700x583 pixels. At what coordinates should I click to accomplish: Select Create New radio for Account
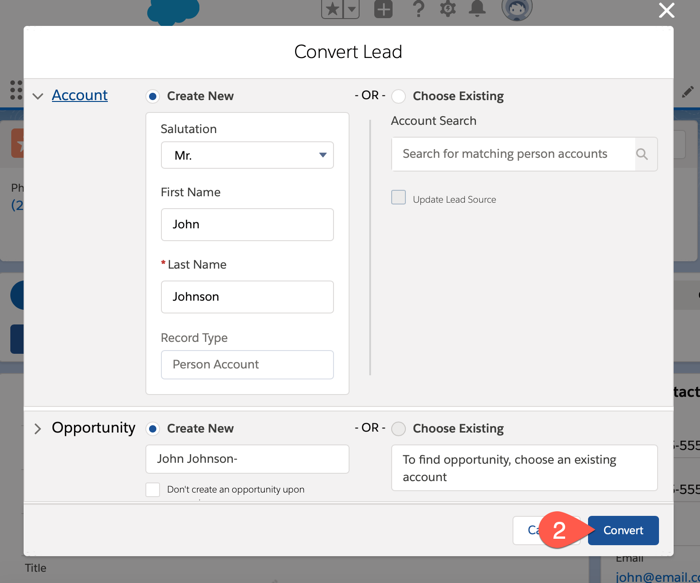point(153,96)
